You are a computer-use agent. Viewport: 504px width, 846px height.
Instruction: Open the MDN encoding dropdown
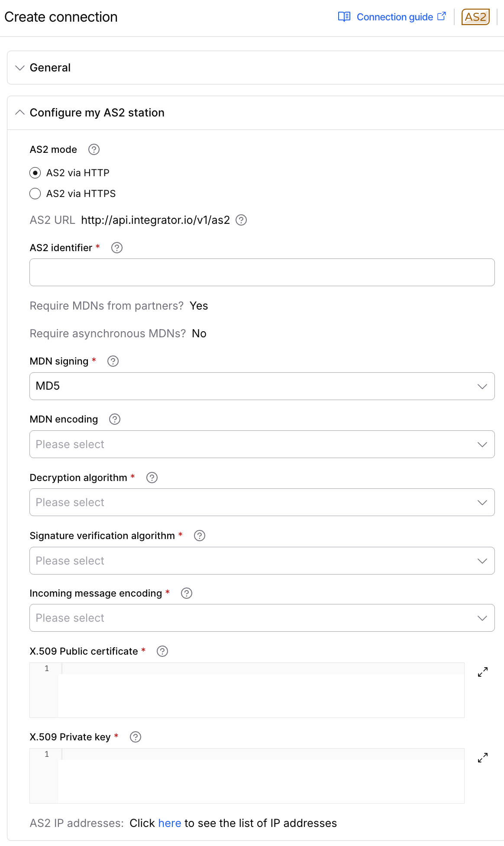262,444
